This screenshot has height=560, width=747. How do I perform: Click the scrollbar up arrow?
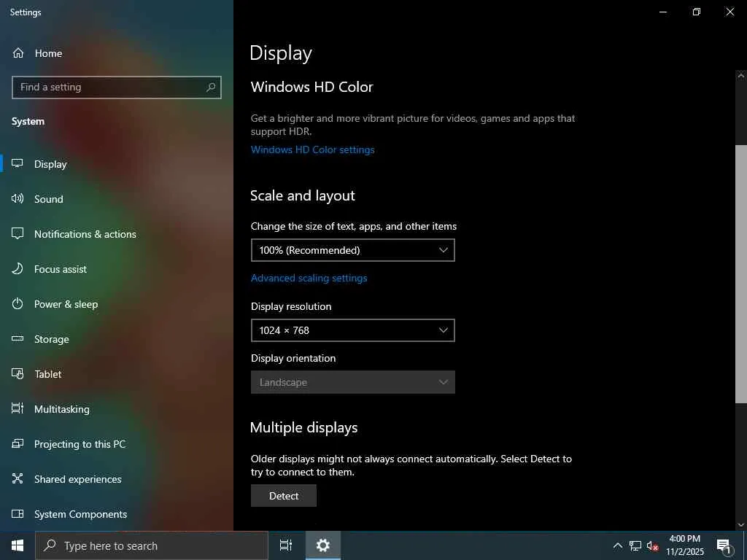[741, 75]
